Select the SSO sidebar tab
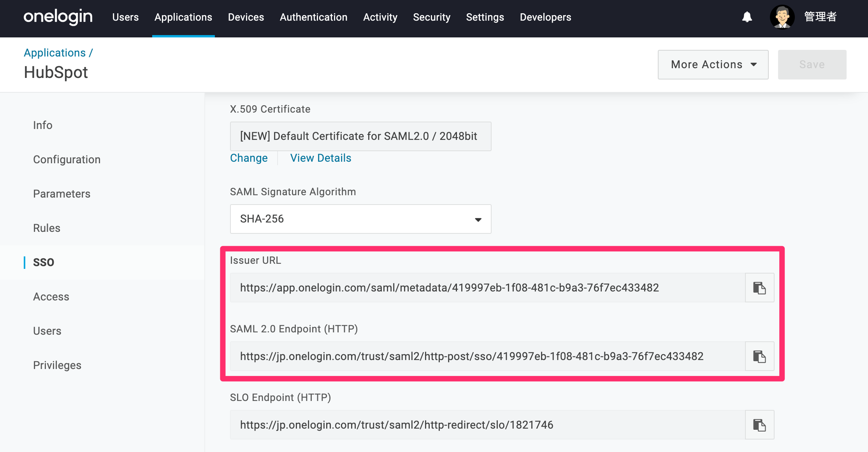The image size is (868, 452). (44, 262)
